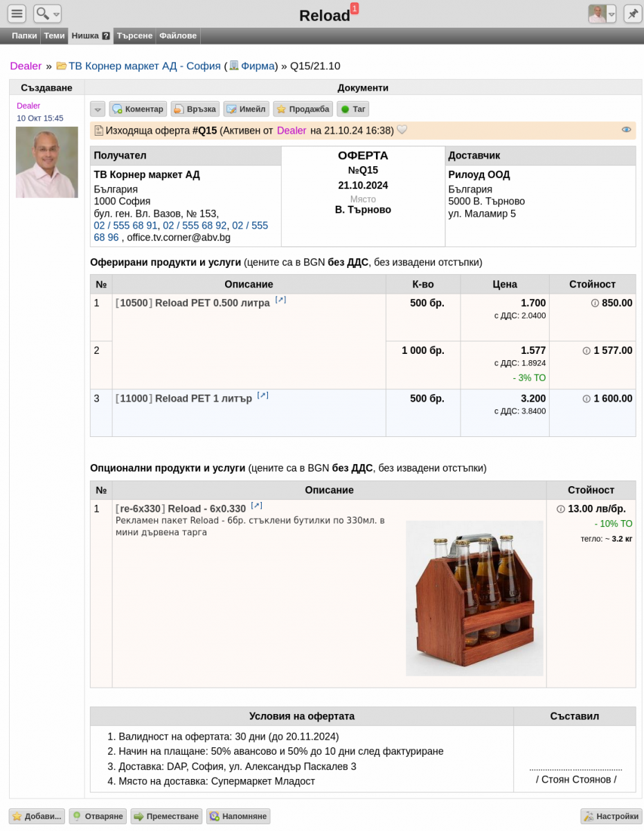Click the Таг button

(x=353, y=109)
